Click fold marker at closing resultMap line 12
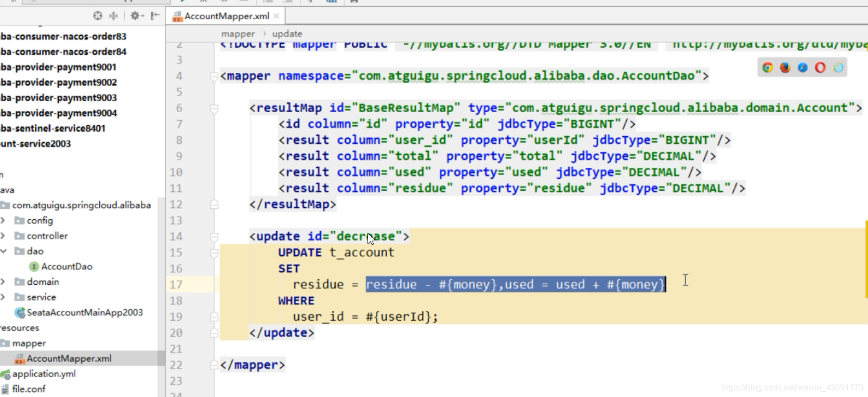868x397 pixels. click(214, 205)
